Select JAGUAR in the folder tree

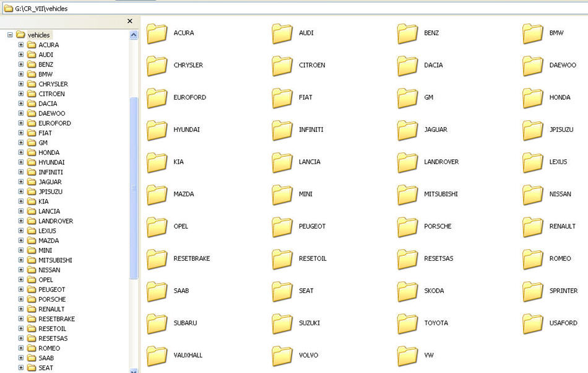click(50, 182)
